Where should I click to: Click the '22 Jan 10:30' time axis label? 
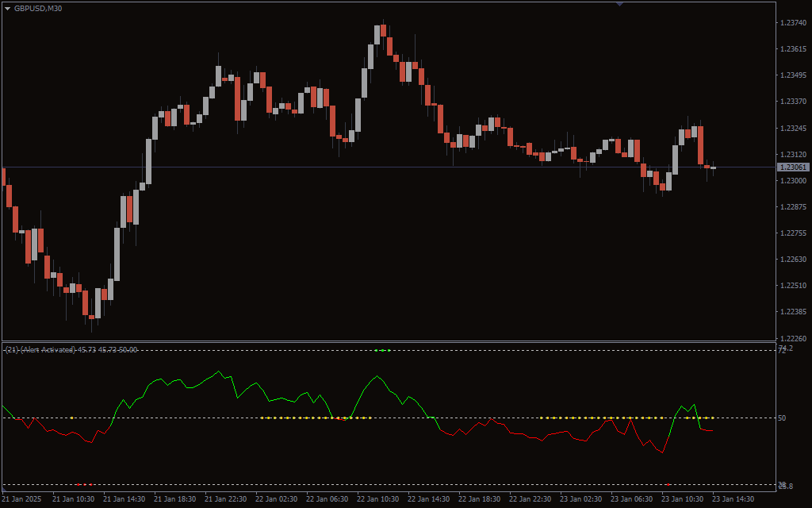pos(377,499)
